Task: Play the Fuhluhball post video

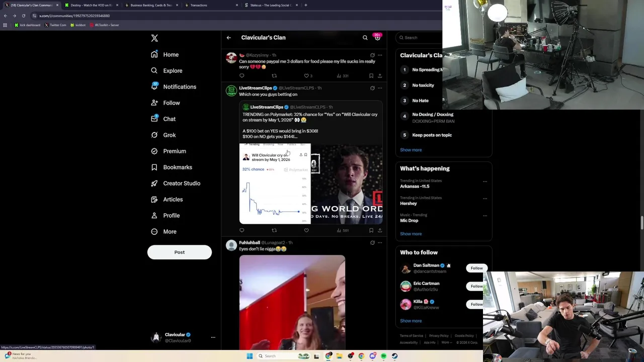Action: (x=292, y=302)
